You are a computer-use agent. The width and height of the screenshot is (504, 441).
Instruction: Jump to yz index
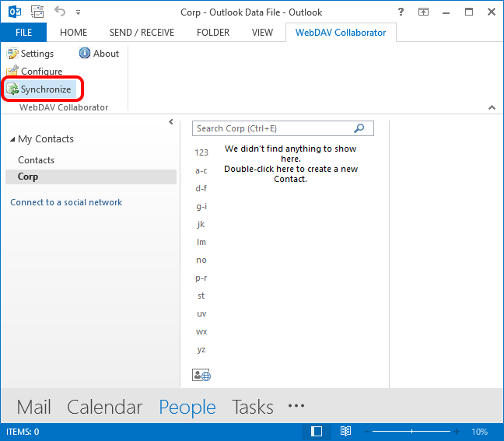tap(201, 350)
